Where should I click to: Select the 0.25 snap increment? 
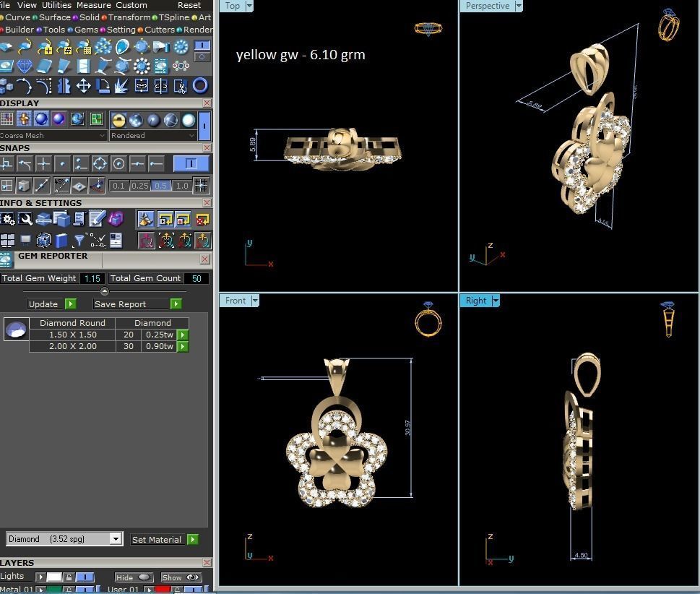[x=139, y=185]
